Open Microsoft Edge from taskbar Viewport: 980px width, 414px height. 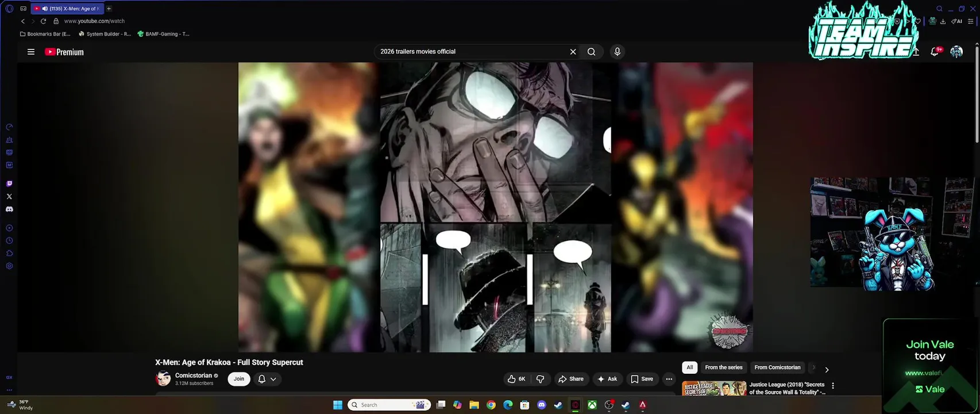508,405
